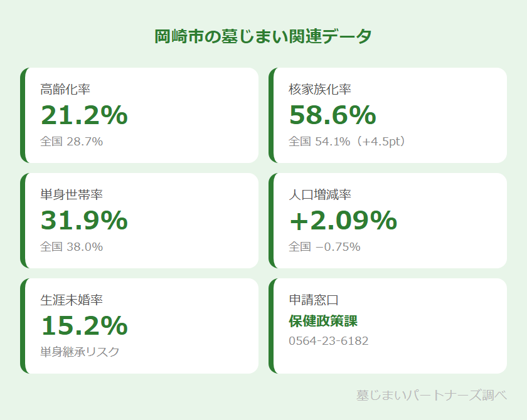Click the 15.2% unmarried rate value

point(84,326)
